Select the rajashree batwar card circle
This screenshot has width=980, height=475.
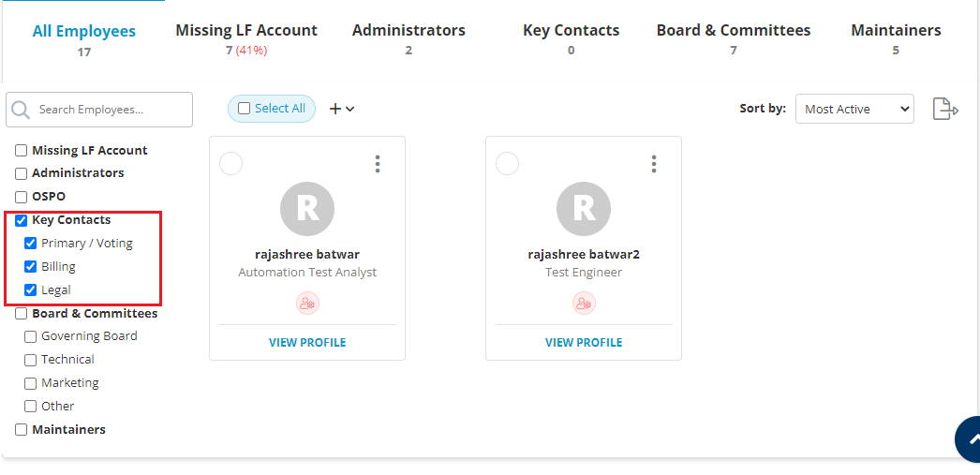click(230, 164)
